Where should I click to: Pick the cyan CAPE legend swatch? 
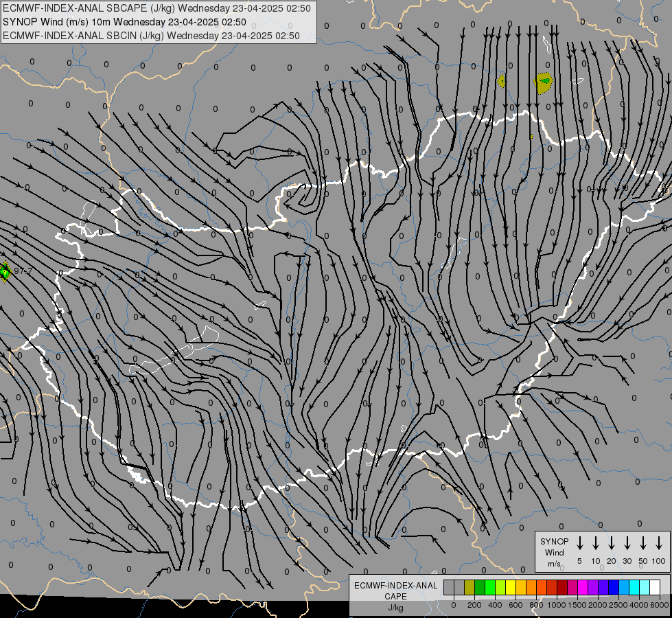[634, 587]
